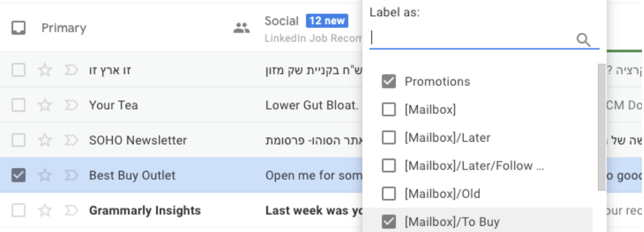
Task: Uncheck the [Mailbox]/To Buy label checkbox
Action: click(x=389, y=222)
